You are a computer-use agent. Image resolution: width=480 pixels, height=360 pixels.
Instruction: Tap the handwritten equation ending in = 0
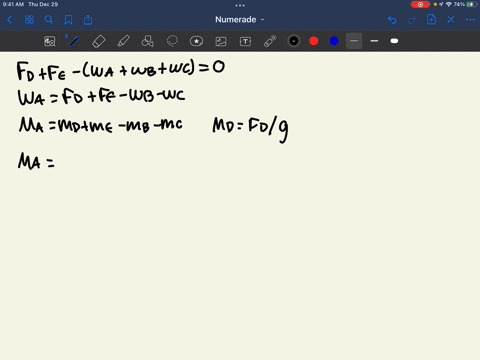pos(121,70)
